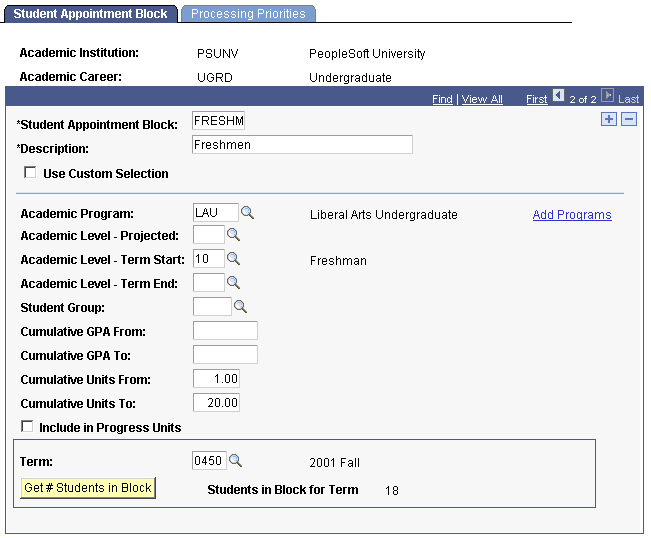Viewport: 651px width, 538px height.
Task: Open lookup for Academic Program field
Action: (x=248, y=213)
